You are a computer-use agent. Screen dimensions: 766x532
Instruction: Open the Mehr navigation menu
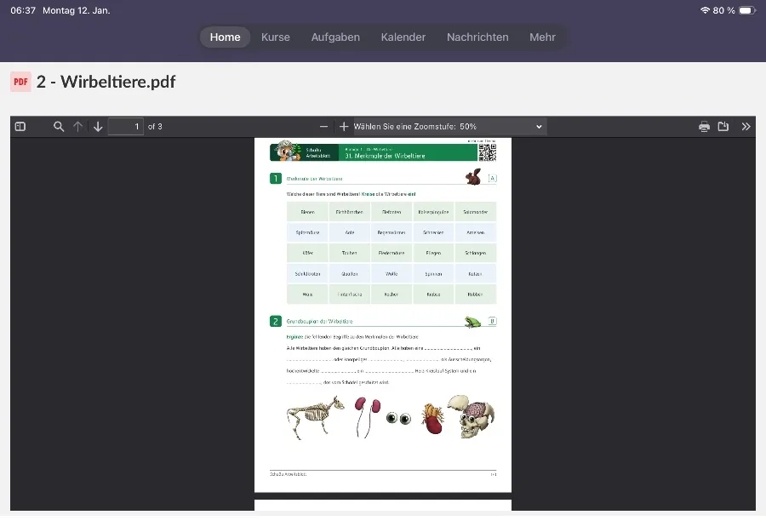(542, 37)
